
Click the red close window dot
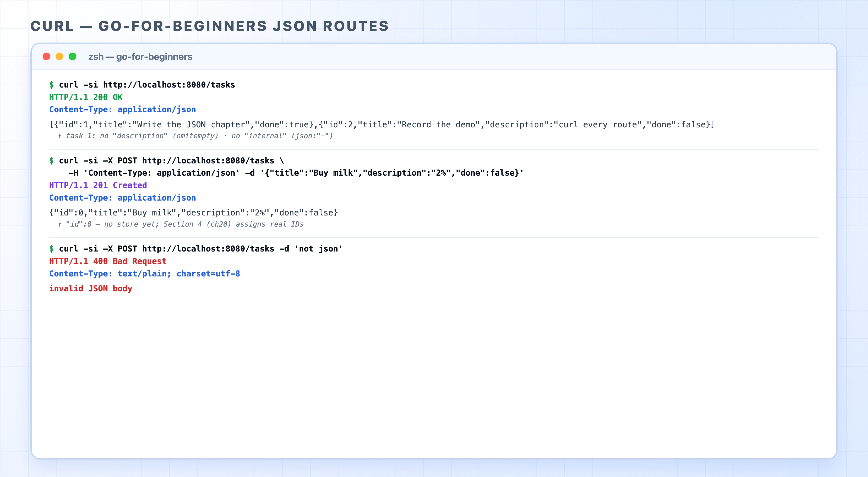[x=46, y=57]
